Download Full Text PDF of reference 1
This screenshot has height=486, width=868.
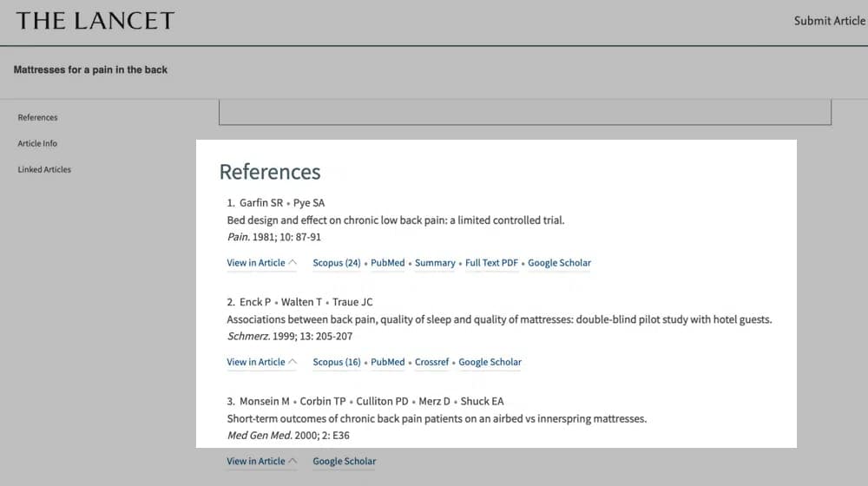click(491, 263)
